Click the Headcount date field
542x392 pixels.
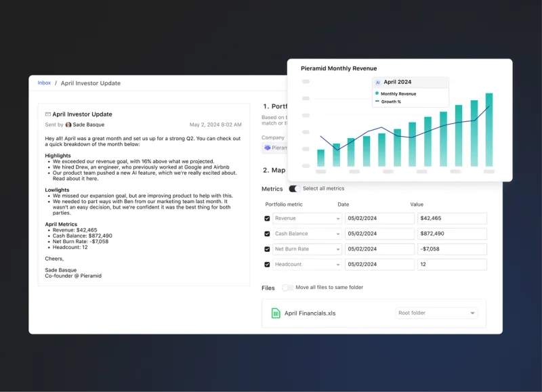[x=379, y=264]
